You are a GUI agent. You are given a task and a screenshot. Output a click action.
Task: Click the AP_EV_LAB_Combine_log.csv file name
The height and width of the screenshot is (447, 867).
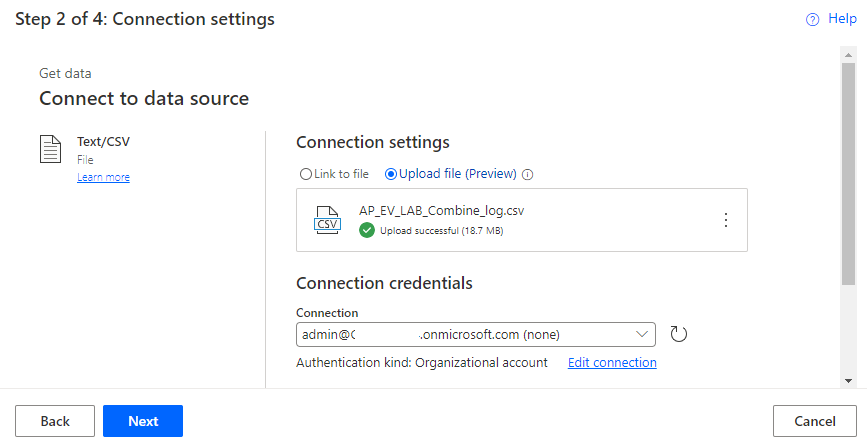441,211
